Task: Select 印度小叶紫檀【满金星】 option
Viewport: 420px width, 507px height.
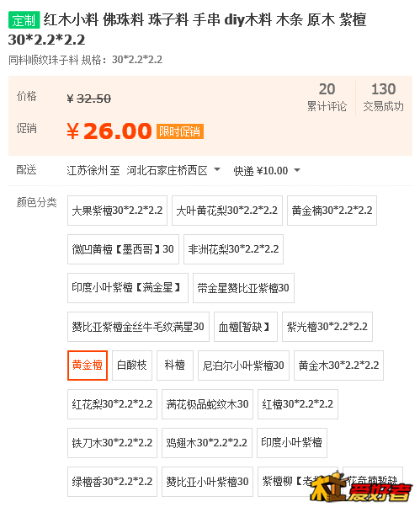Action: [128, 288]
